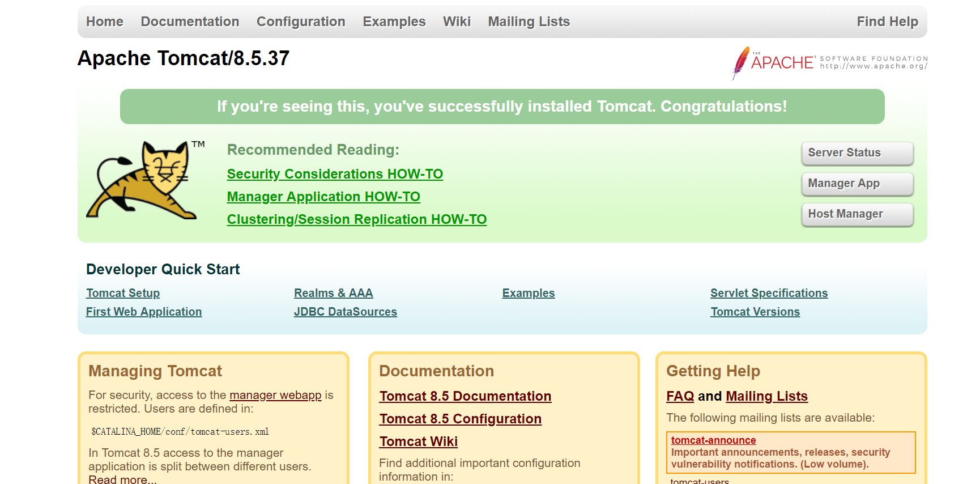This screenshot has height=484, width=980.
Task: Click the Documentation box heading
Action: (x=437, y=371)
